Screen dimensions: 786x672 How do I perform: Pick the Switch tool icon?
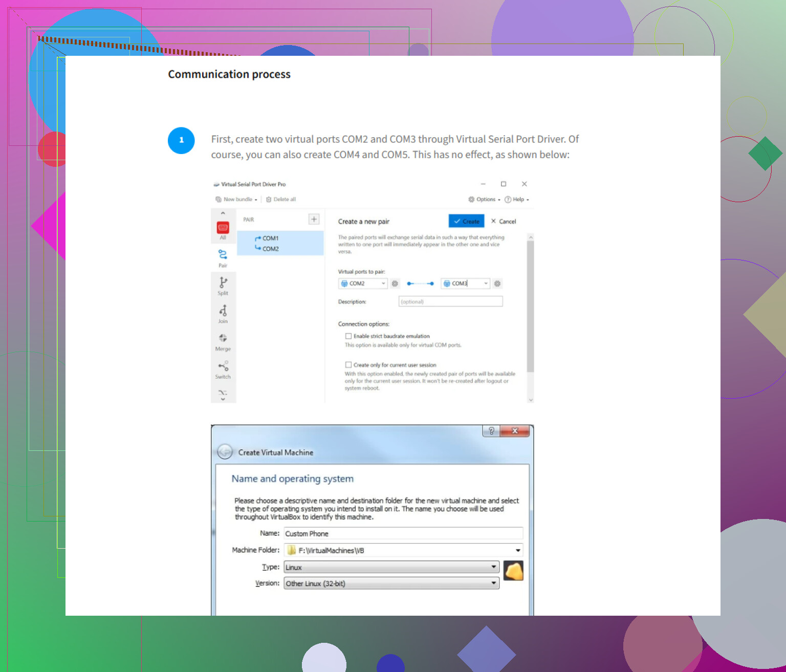click(x=223, y=367)
